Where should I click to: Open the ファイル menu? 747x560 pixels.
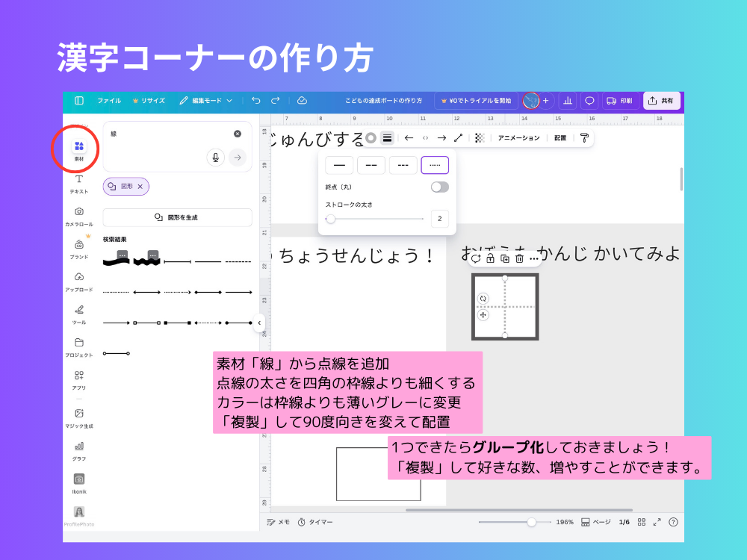pos(111,100)
